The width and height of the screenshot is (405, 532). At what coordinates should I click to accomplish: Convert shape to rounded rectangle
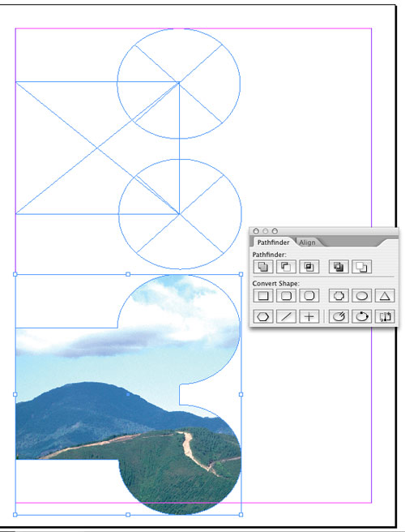coord(286,295)
